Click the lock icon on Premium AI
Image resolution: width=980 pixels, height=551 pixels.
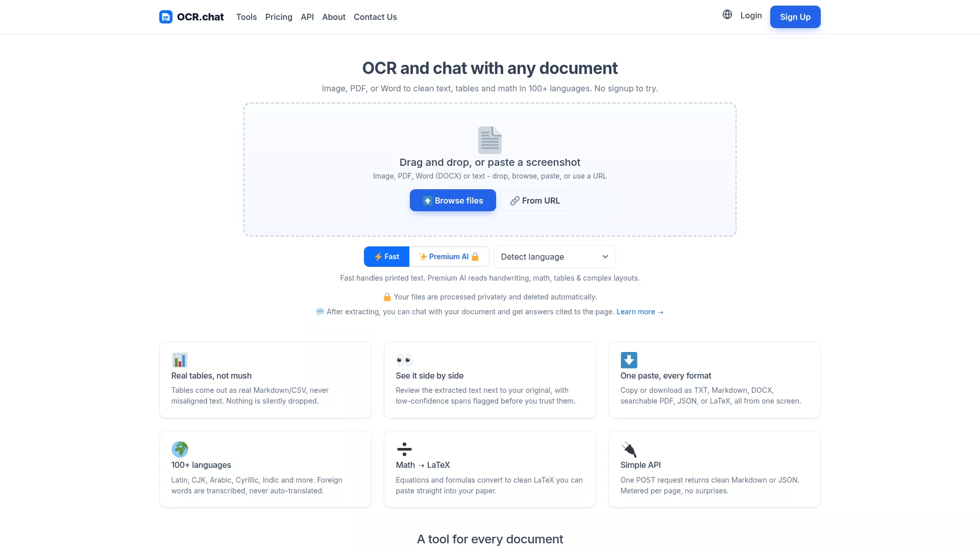coord(475,257)
